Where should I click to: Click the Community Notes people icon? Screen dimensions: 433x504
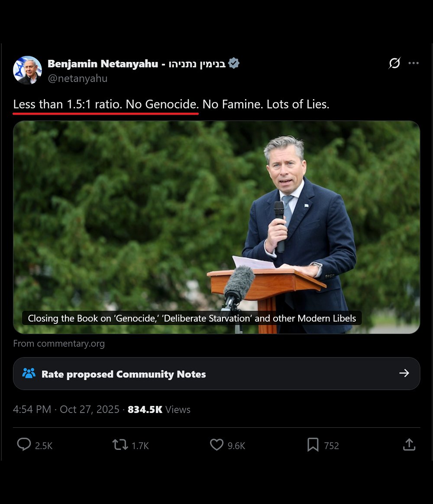tap(29, 373)
